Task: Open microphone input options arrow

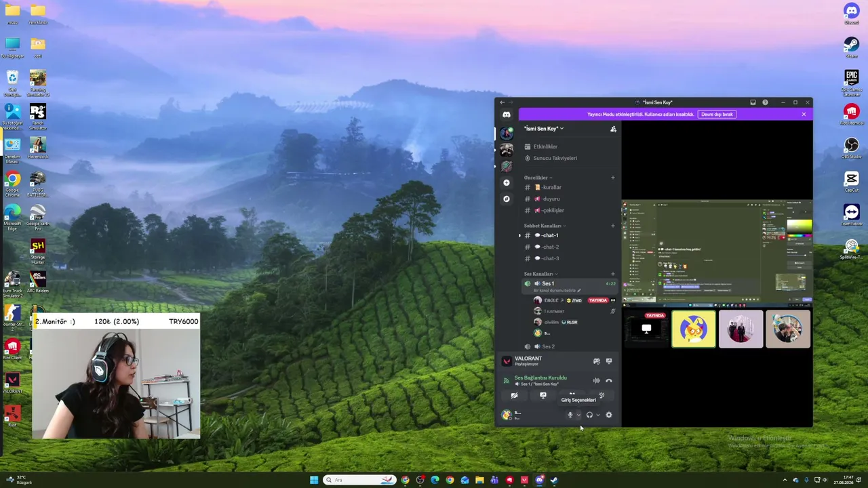Action: [x=578, y=415]
